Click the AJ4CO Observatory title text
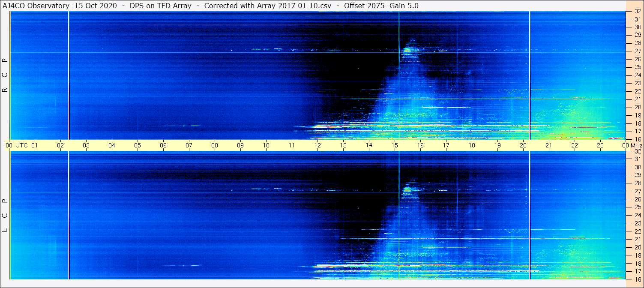 click(x=36, y=6)
